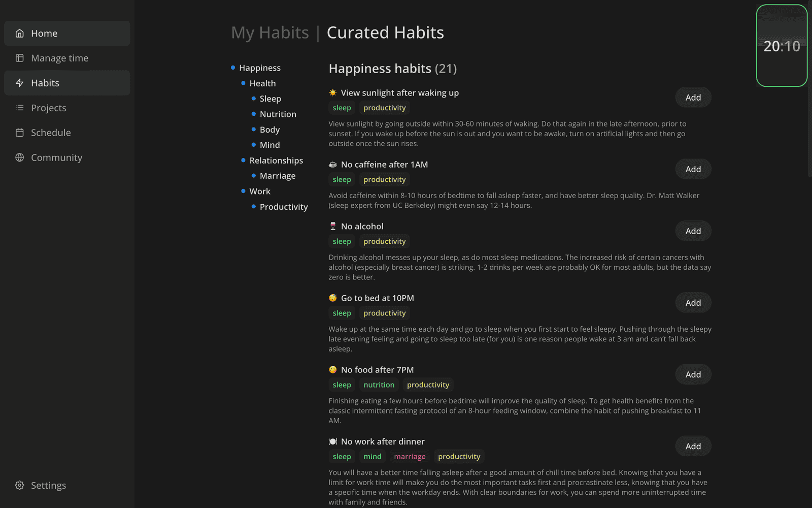812x508 pixels.
Task: Switch to the My Habits tab
Action: click(x=269, y=33)
